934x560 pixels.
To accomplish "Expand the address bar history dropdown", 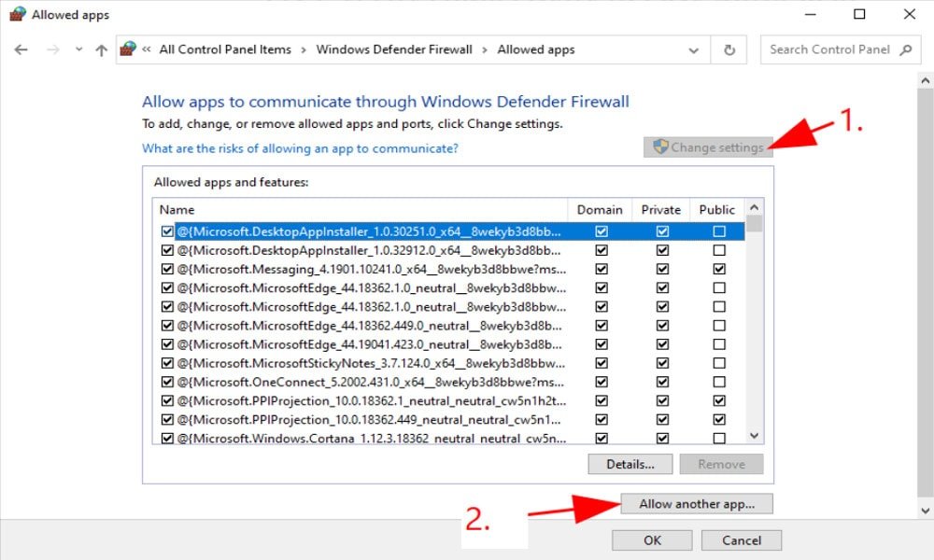I will (693, 50).
